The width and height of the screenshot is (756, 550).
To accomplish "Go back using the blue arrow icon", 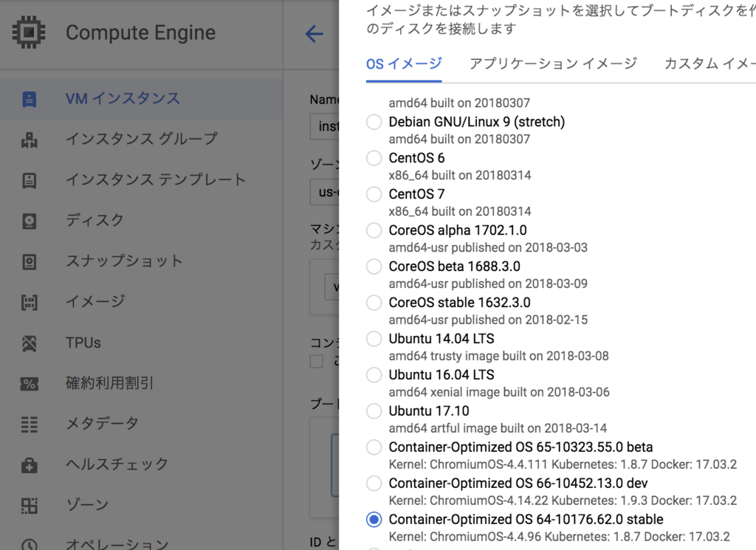I will click(314, 34).
